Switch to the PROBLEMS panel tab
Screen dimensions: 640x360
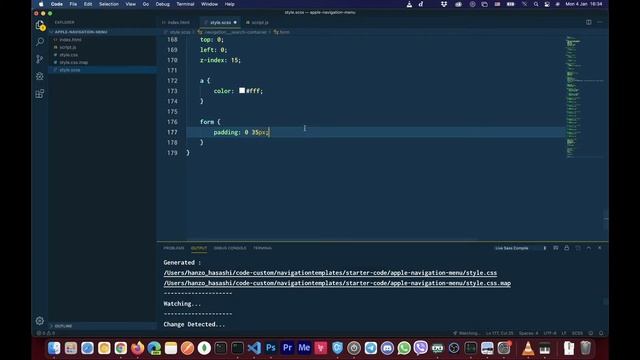click(x=174, y=248)
